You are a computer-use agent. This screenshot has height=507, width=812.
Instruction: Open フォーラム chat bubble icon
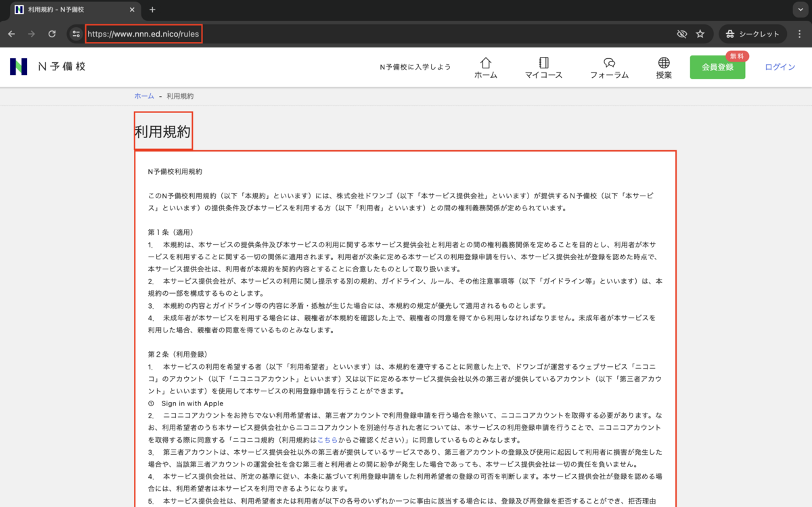click(609, 68)
